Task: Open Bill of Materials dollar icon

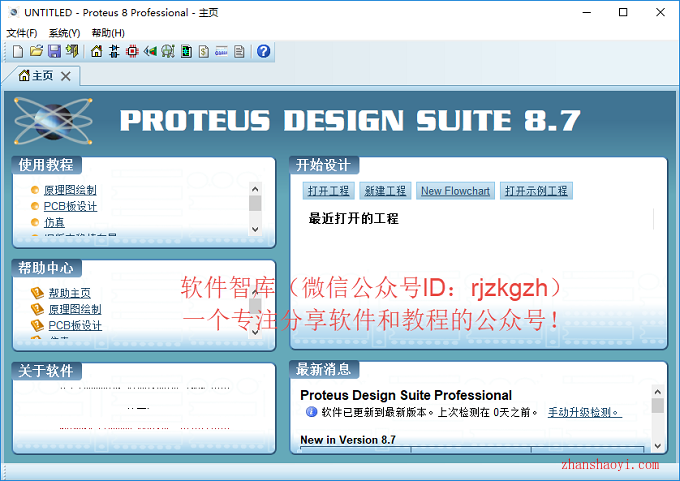Action: tap(204, 51)
